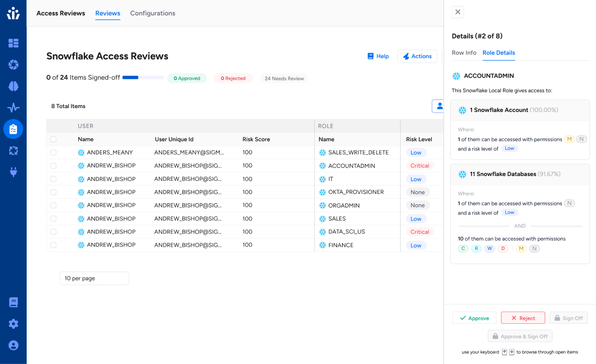Open the dashboard grid icon in sidebar
596x364 pixels.
pyautogui.click(x=13, y=43)
